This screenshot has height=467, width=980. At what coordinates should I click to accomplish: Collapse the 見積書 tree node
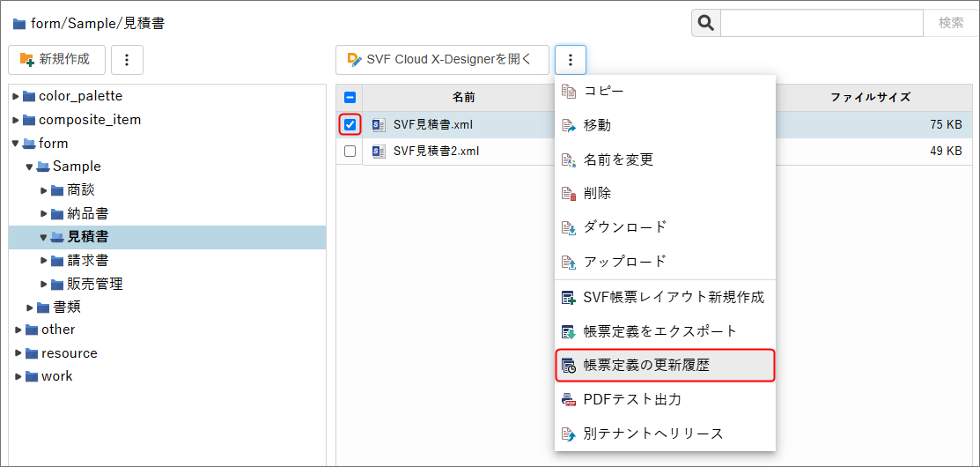point(44,238)
